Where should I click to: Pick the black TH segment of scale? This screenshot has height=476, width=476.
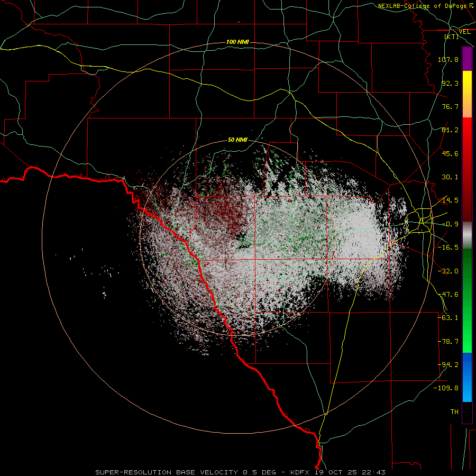coord(467,412)
